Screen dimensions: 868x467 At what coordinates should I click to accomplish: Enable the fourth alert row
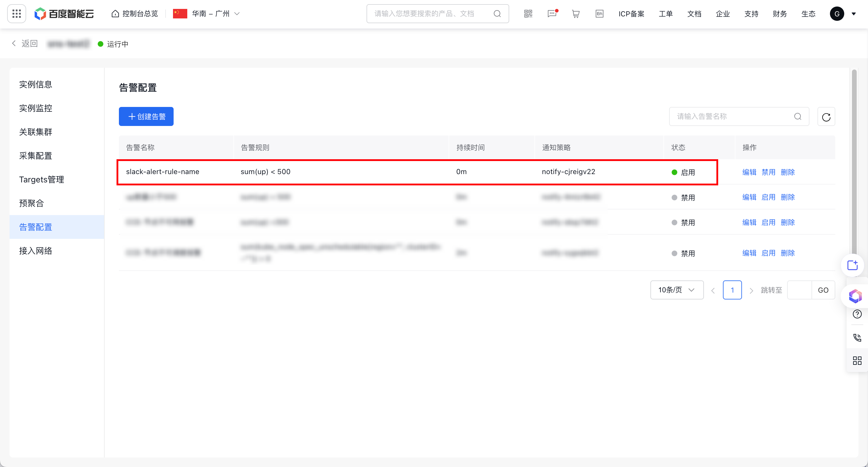(768, 253)
